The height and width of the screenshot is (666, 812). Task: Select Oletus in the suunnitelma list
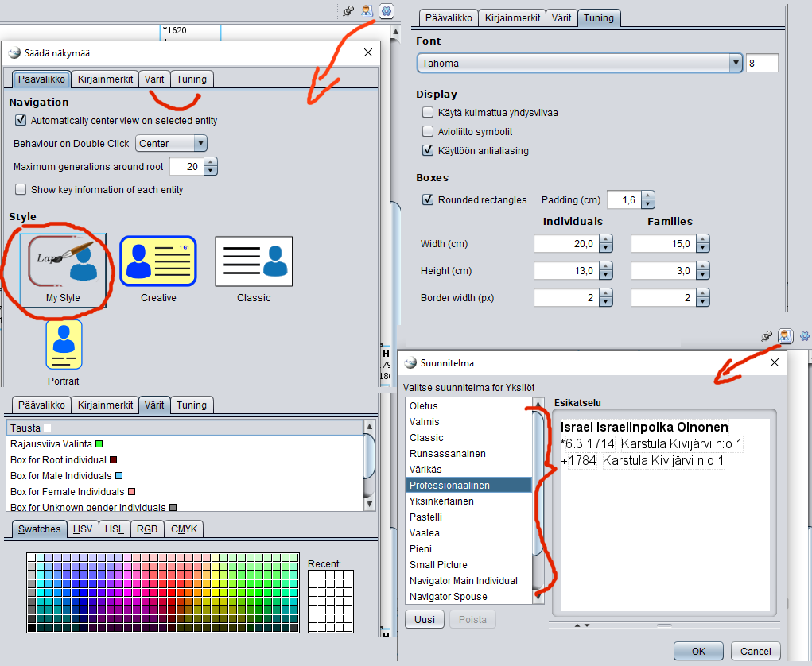pyautogui.click(x=468, y=405)
